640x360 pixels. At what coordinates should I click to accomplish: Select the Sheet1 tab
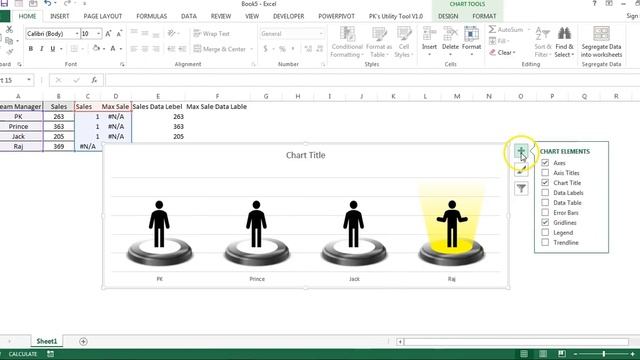(47, 341)
